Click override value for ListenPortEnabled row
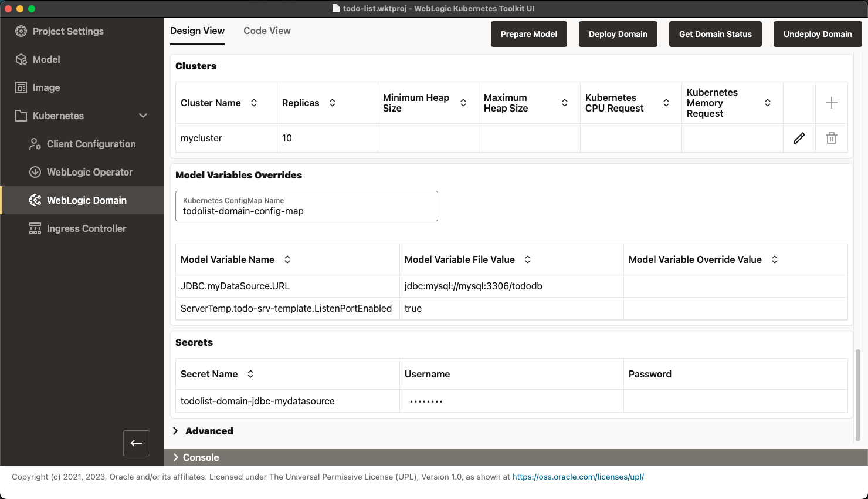The height and width of the screenshot is (499, 868). pyautogui.click(x=735, y=309)
